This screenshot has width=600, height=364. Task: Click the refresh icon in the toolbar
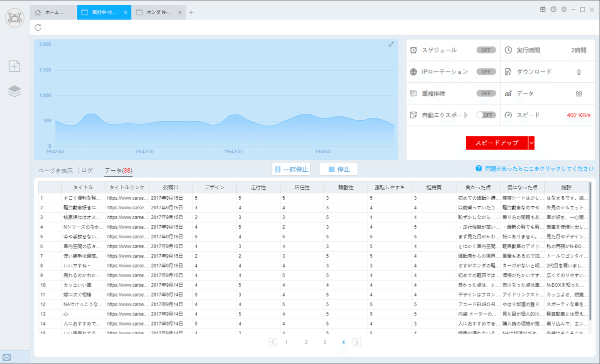pos(38,27)
